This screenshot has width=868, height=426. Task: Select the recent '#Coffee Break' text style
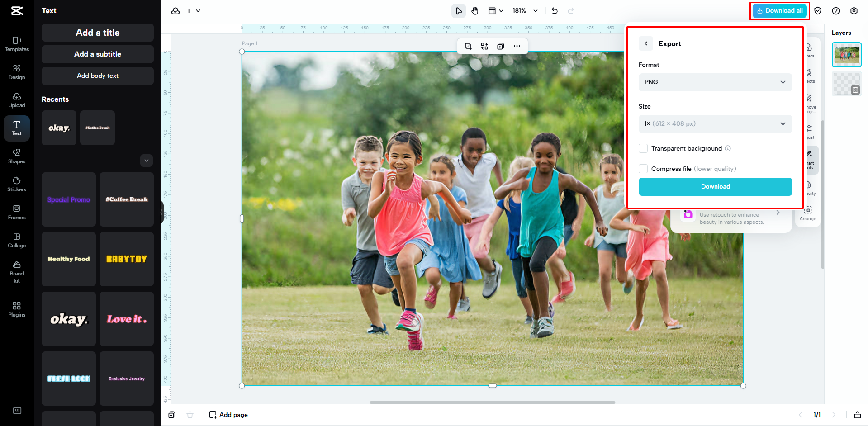[x=97, y=128]
